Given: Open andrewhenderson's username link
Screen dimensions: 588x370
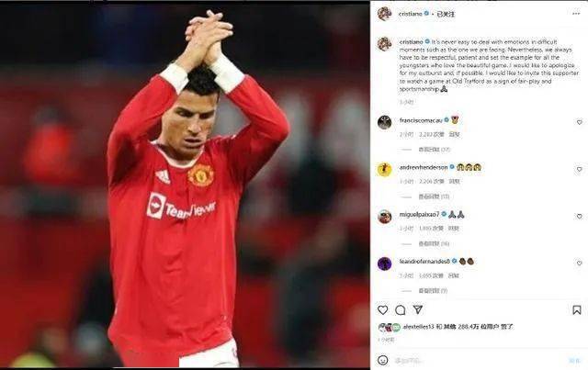Looking at the screenshot, I should 424,167.
